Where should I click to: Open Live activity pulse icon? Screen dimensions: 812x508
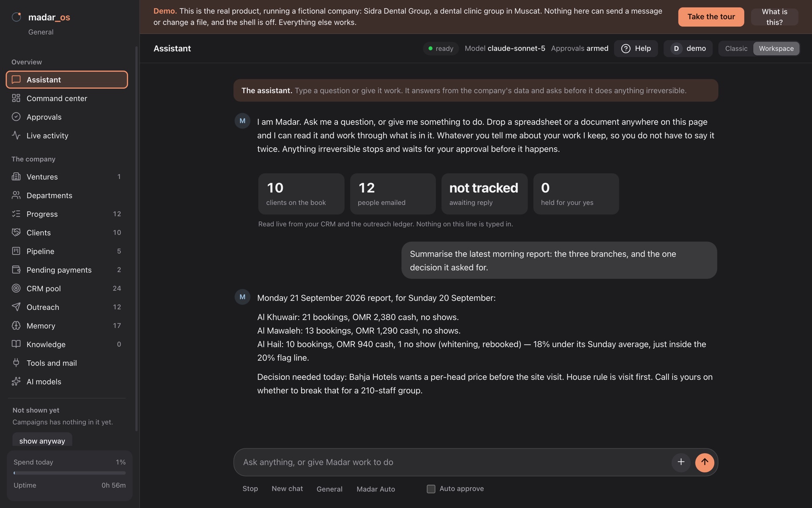16,135
